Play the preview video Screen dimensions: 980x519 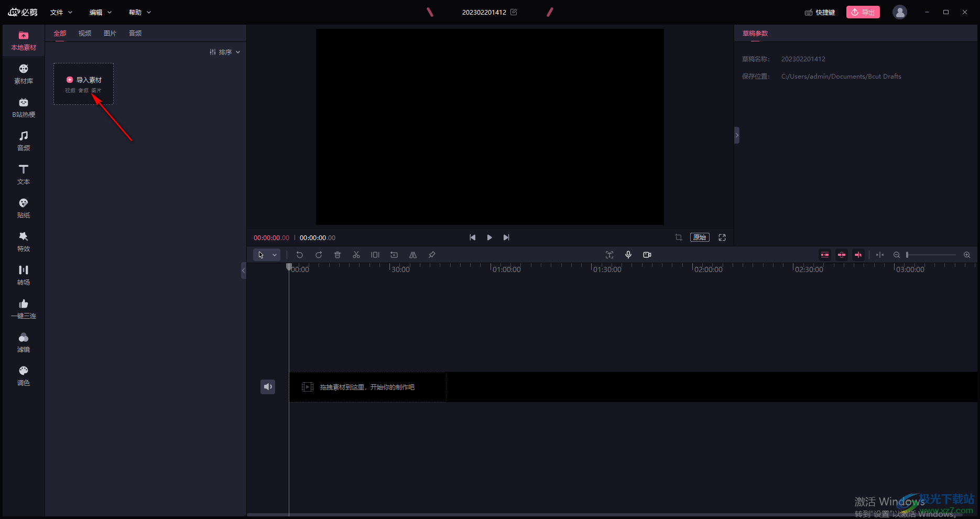click(x=489, y=237)
